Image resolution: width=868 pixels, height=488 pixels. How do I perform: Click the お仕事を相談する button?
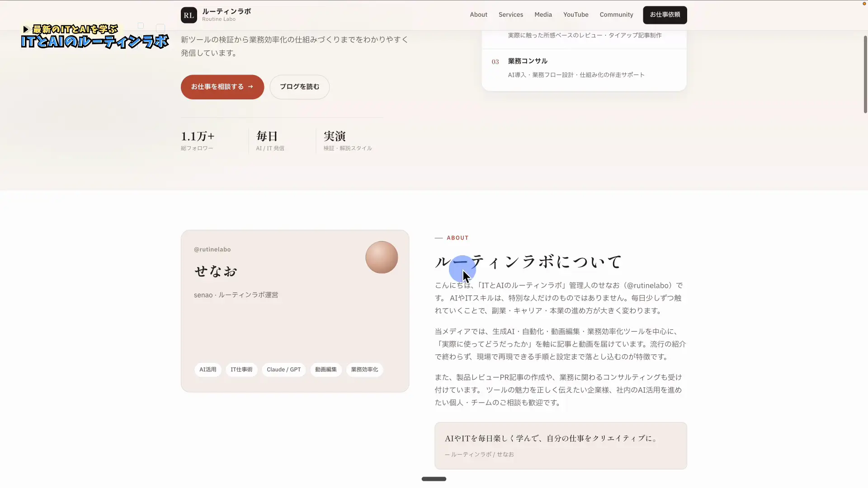[x=222, y=87]
